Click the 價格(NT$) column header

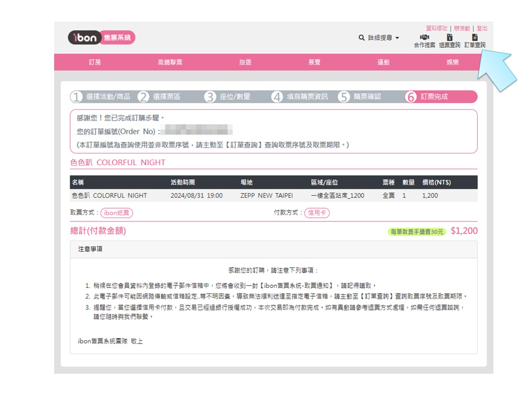point(437,182)
